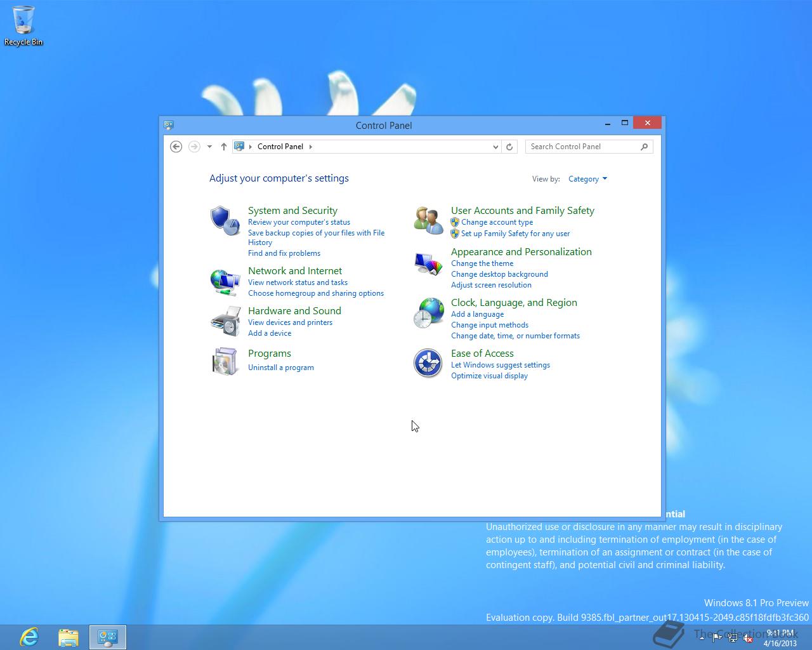Click Set up Family Safety for any user

click(515, 234)
